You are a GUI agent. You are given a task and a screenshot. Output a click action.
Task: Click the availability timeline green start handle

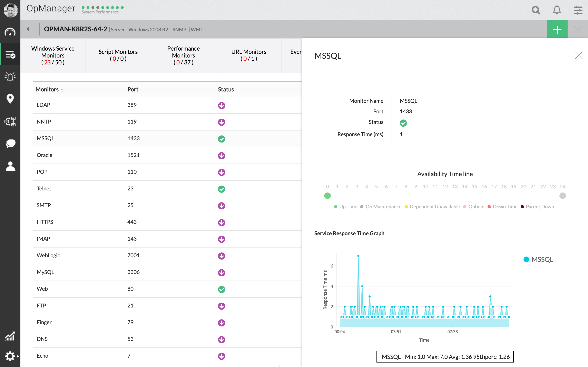point(327,196)
